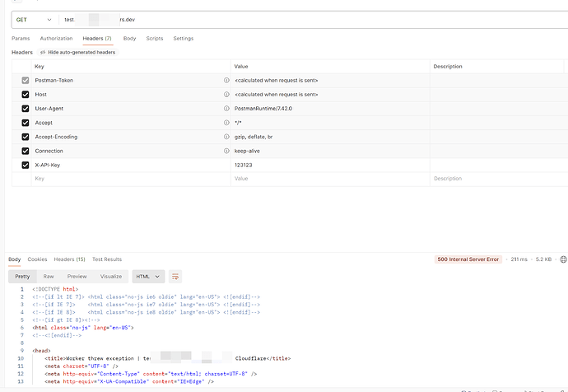Image resolution: width=568 pixels, height=392 pixels.
Task: Select the Pretty response view
Action: (22, 277)
